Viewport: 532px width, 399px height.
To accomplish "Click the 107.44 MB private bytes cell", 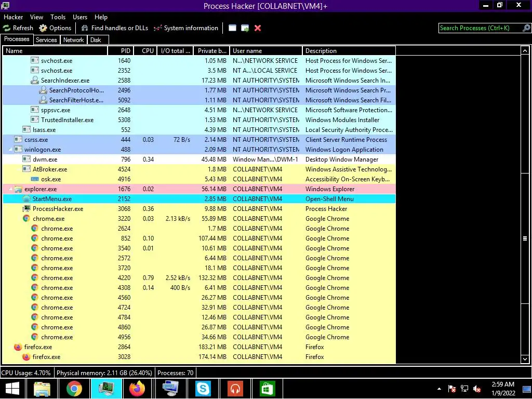I will click(212, 238).
